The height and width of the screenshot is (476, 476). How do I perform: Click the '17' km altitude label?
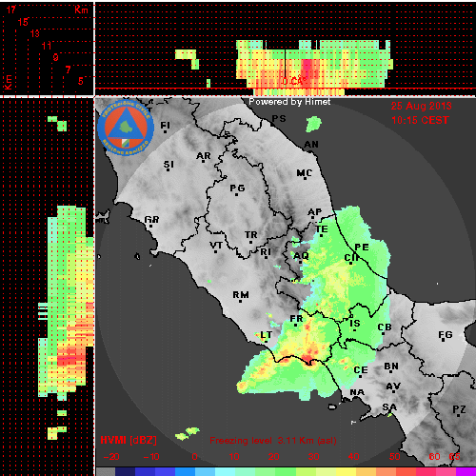tap(10, 10)
